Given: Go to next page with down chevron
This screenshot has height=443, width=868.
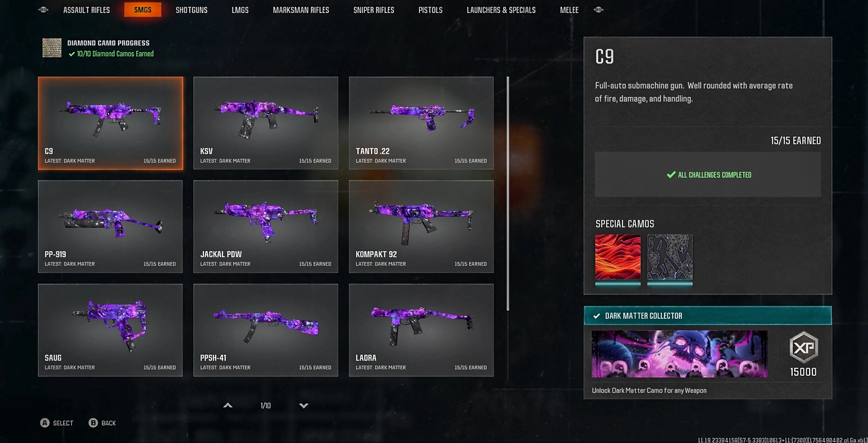Looking at the screenshot, I should point(304,406).
